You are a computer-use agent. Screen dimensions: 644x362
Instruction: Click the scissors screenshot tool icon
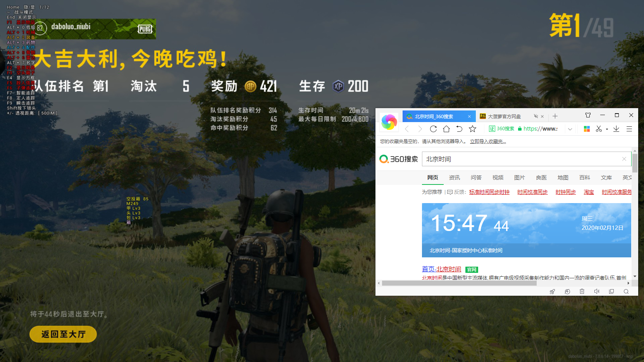coord(599,129)
